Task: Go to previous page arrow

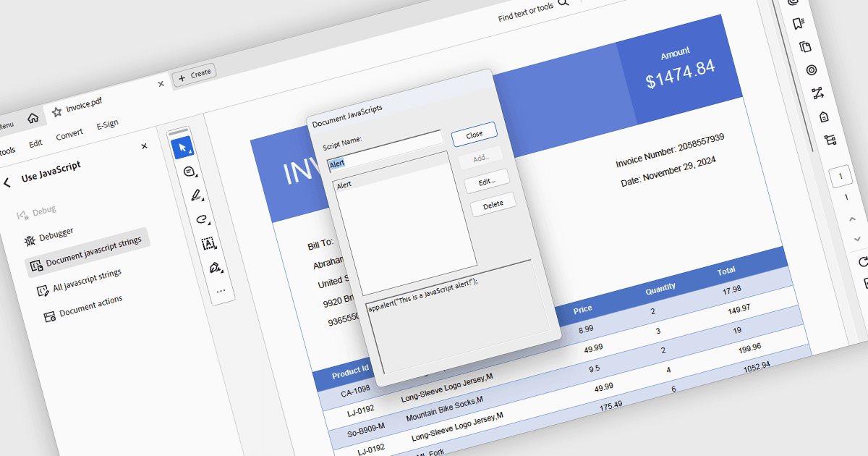Action: (852, 219)
